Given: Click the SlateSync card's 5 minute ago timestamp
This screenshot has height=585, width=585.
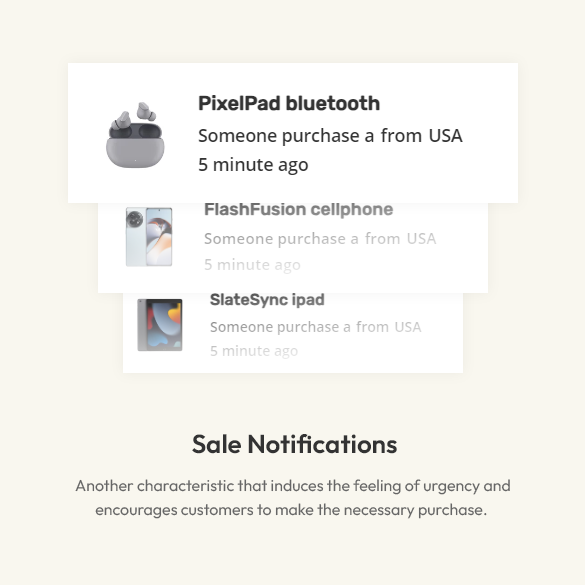Looking at the screenshot, I should click(254, 351).
